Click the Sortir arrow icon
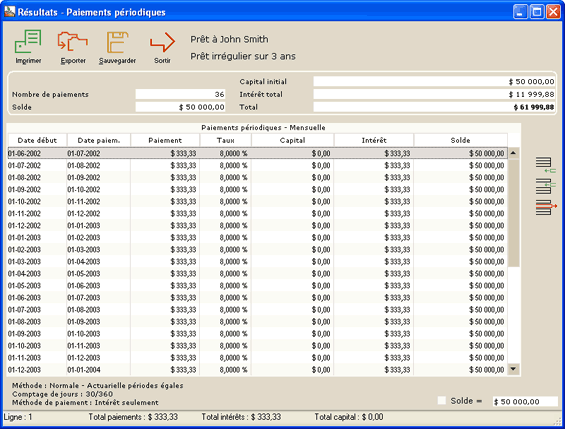Viewport: 565px width, 429px height. (x=163, y=42)
